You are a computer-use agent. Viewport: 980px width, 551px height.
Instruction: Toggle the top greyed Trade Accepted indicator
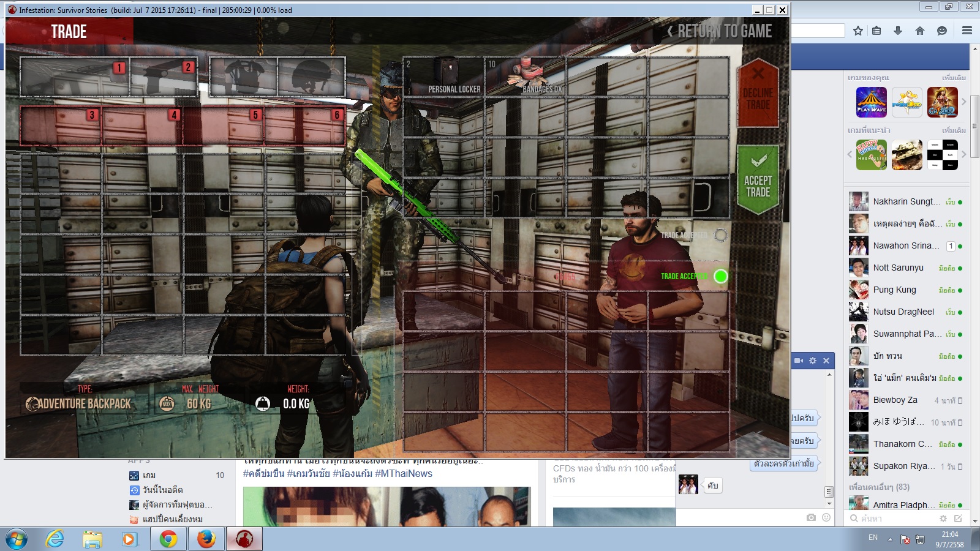[x=721, y=235]
